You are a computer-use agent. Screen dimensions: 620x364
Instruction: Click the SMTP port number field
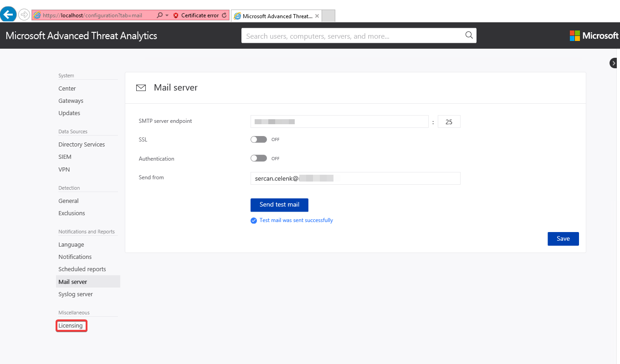click(449, 122)
